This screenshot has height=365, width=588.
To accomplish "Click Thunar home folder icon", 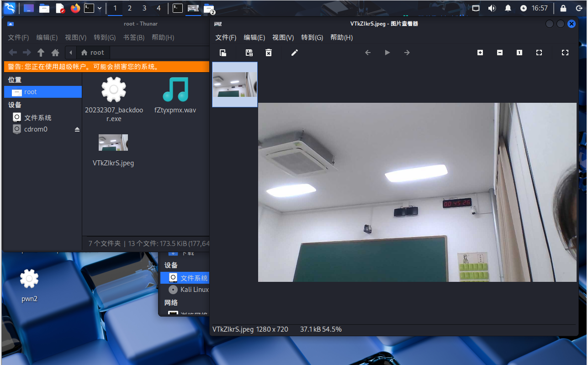I will coord(55,53).
